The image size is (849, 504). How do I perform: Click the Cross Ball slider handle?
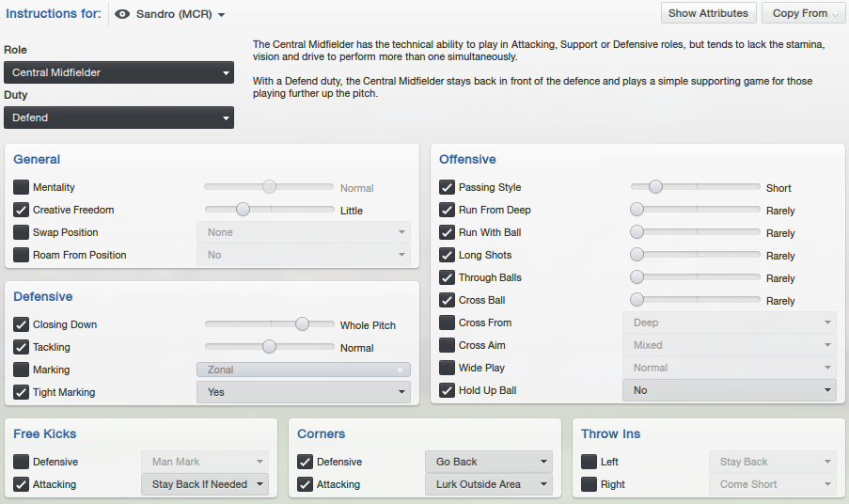point(637,299)
